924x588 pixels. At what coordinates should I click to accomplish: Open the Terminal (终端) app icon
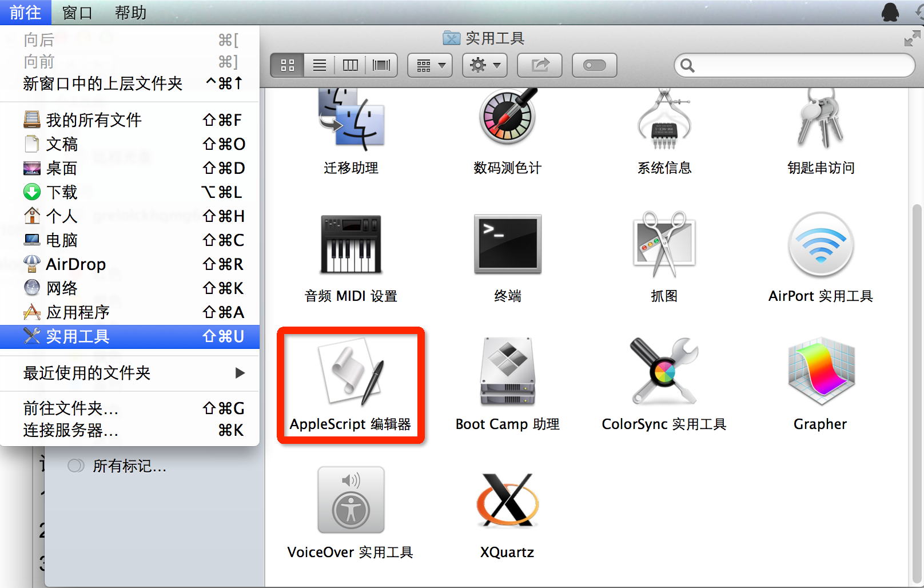(508, 244)
